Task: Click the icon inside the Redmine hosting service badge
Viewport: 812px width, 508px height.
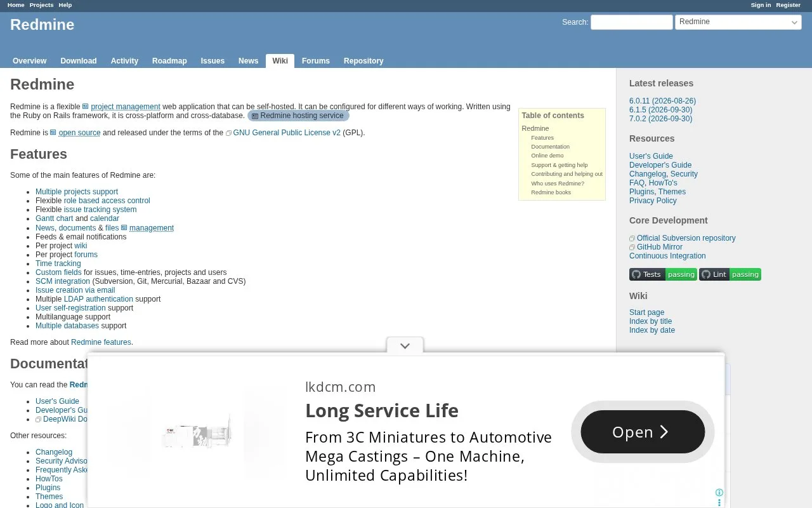Action: (255, 116)
